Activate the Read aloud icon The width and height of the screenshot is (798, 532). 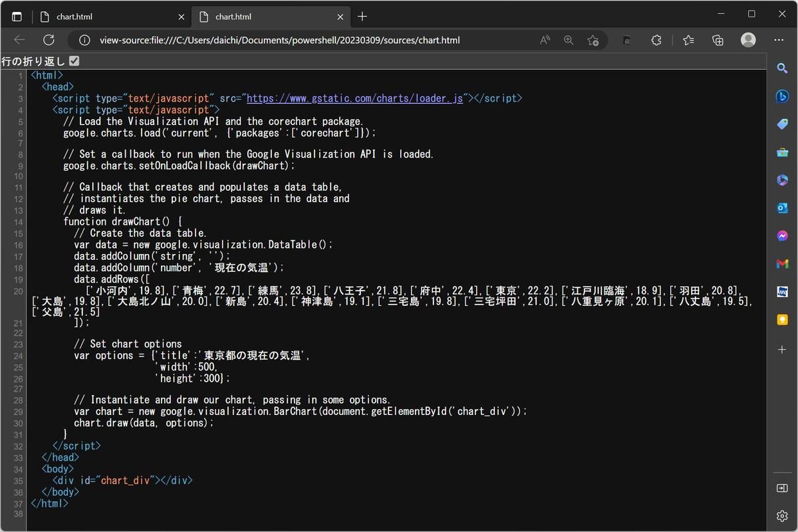pyautogui.click(x=545, y=40)
